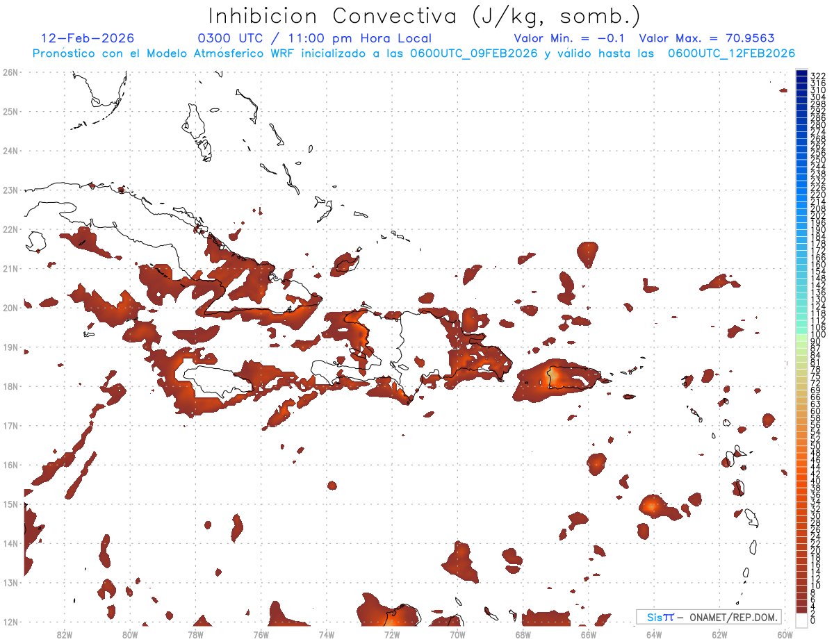Click the 74W longitude label
The width and height of the screenshot is (834, 644).
click(326, 634)
